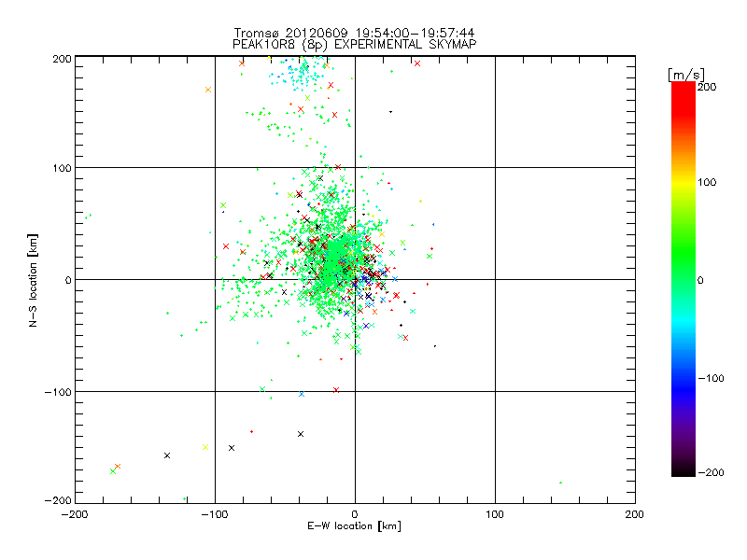Click the x-axis tick label '200'
This screenshot has width=747, height=560.
(x=635, y=514)
